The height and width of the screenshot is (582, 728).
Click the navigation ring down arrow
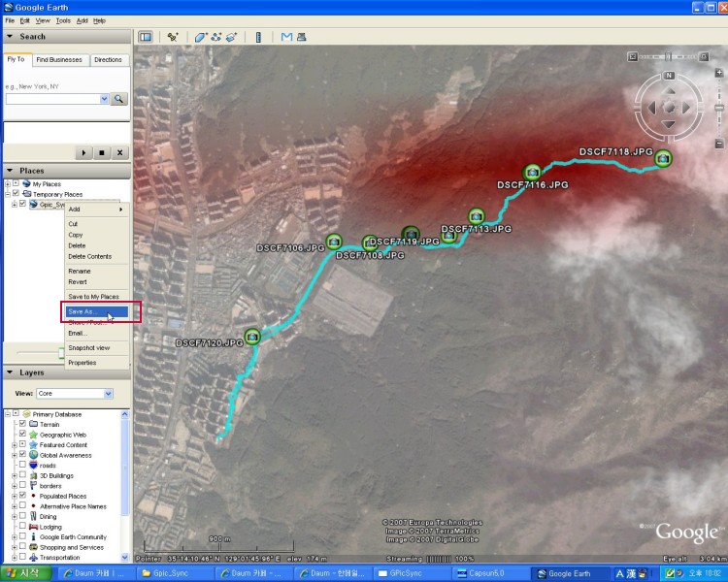tap(669, 124)
